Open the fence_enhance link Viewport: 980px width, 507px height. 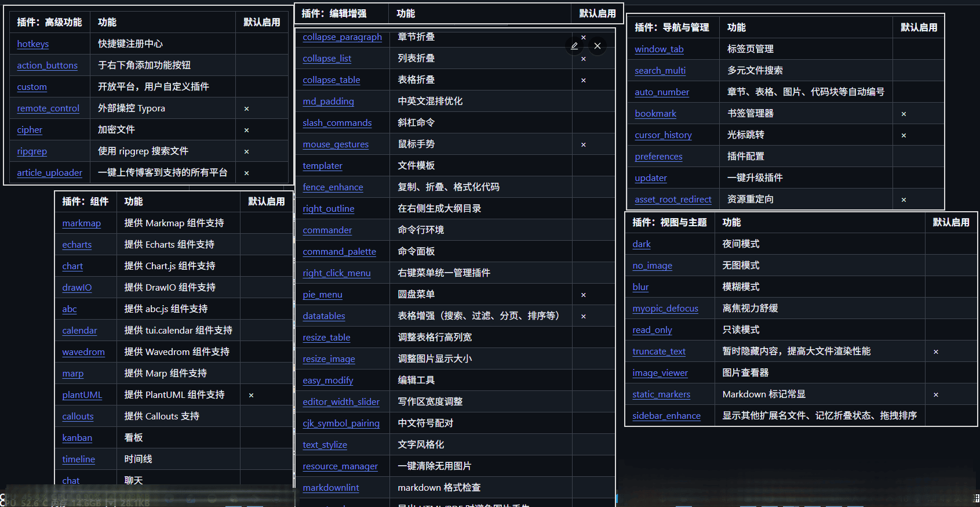pos(333,187)
